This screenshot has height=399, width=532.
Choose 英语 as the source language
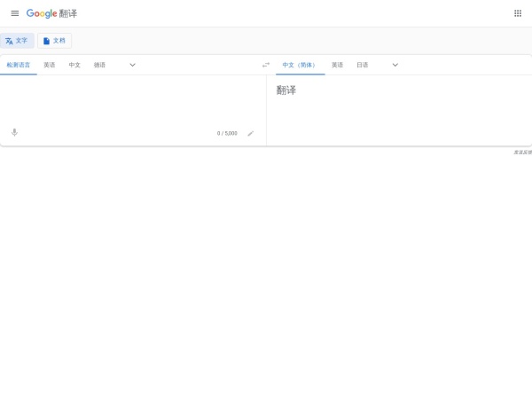click(50, 65)
